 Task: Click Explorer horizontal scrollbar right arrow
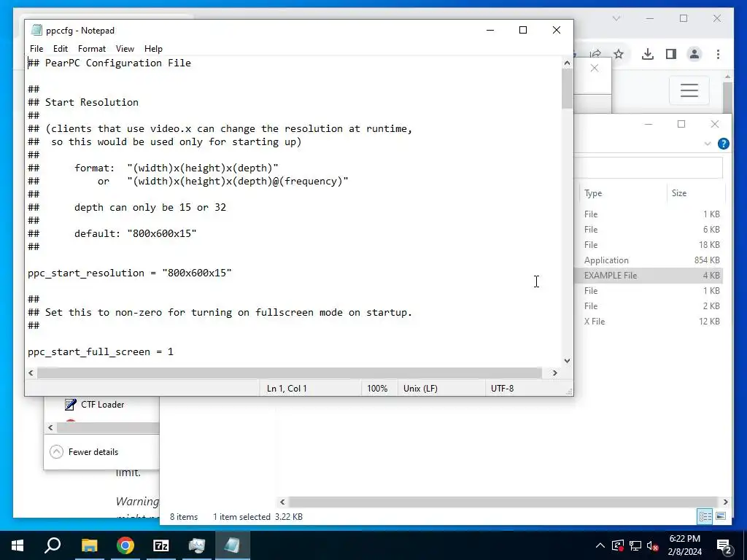click(726, 502)
